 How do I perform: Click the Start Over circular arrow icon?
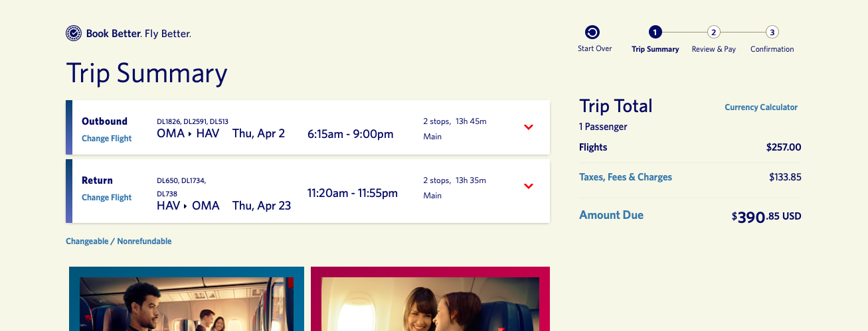pyautogui.click(x=592, y=32)
